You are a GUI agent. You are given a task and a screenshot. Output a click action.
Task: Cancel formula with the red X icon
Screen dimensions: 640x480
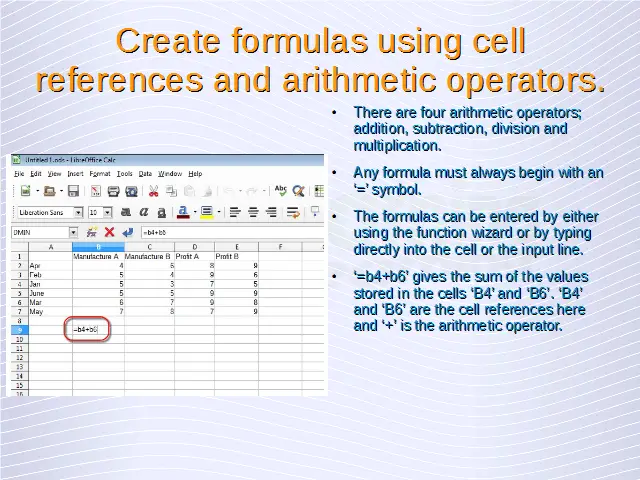[110, 232]
